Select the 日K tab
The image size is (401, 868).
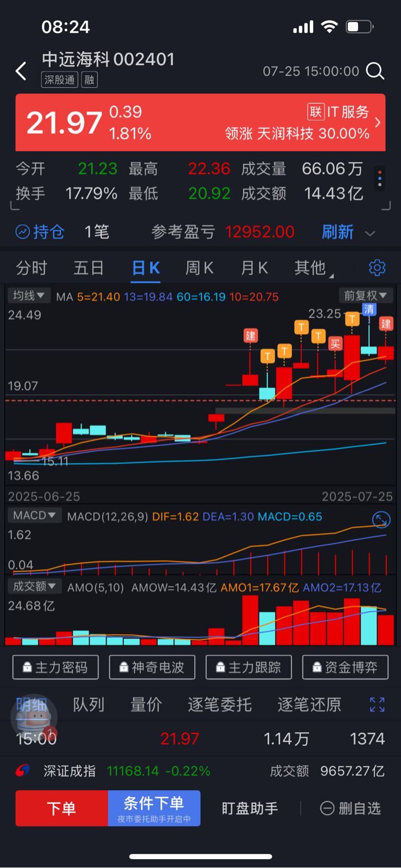[146, 268]
